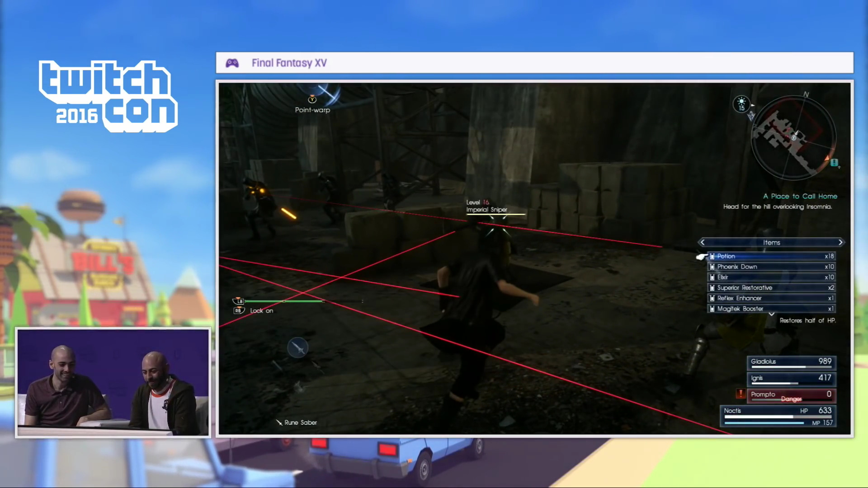Select the Elixir x10 entry
This screenshot has height=488, width=868.
771,277
